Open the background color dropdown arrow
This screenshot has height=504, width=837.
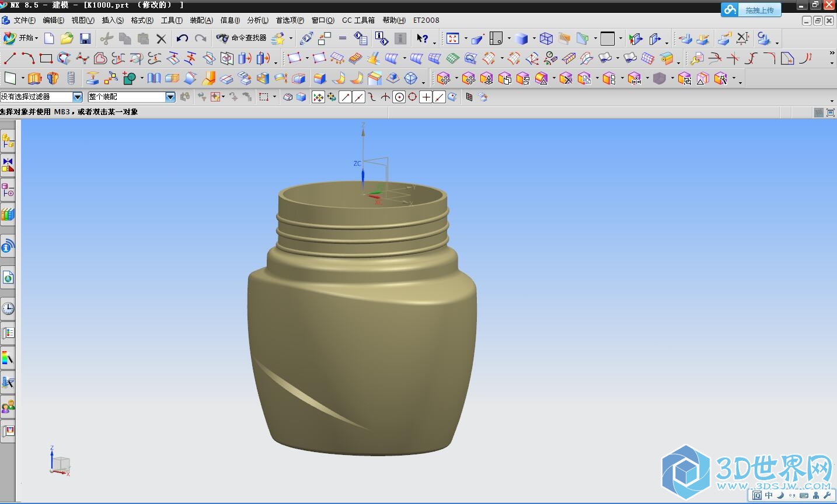620,39
